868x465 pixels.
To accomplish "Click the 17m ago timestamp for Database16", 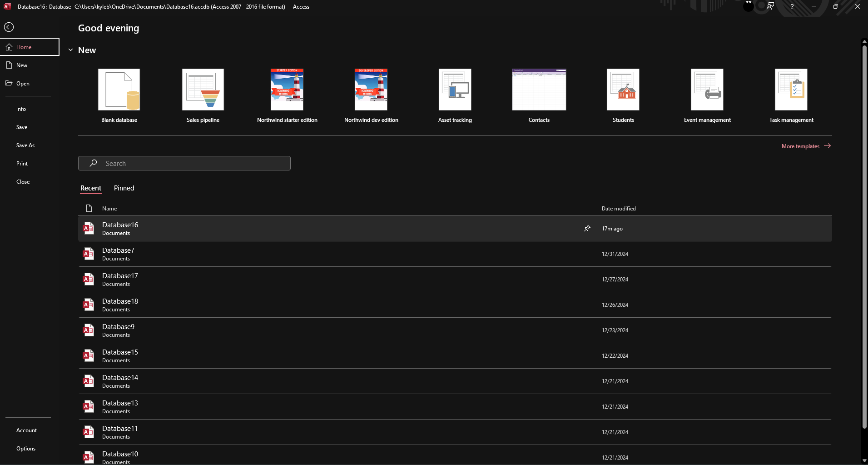I will coord(612,229).
